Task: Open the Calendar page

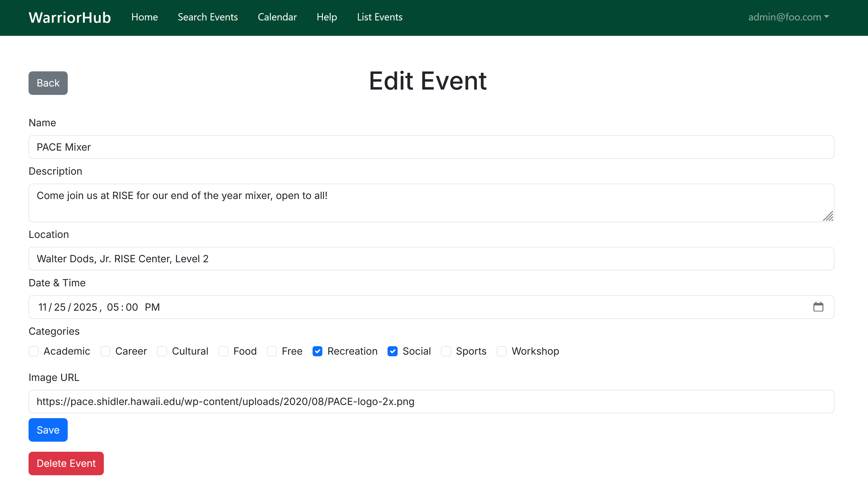Action: pos(277,17)
